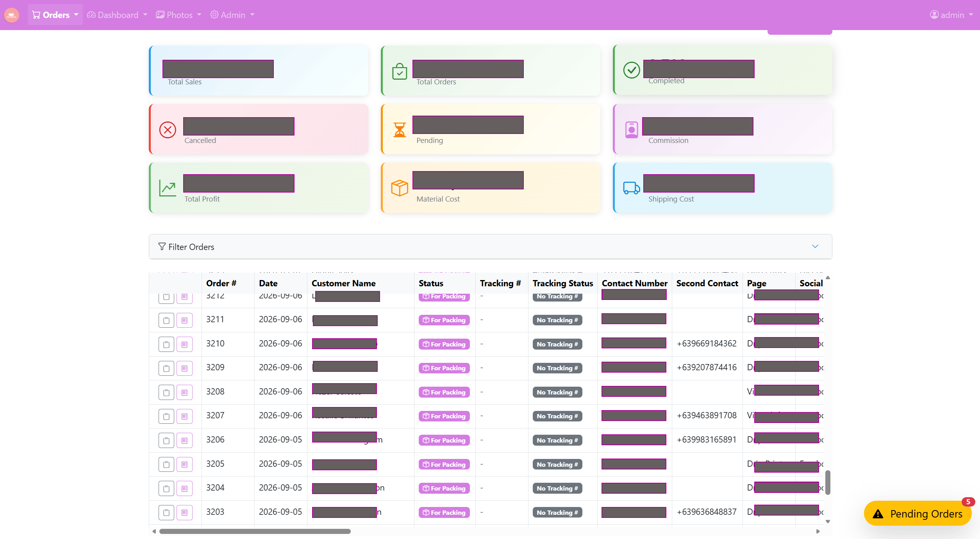This screenshot has height=539, width=980.
Task: Click the pink details icon for order 3211
Action: coord(184,320)
